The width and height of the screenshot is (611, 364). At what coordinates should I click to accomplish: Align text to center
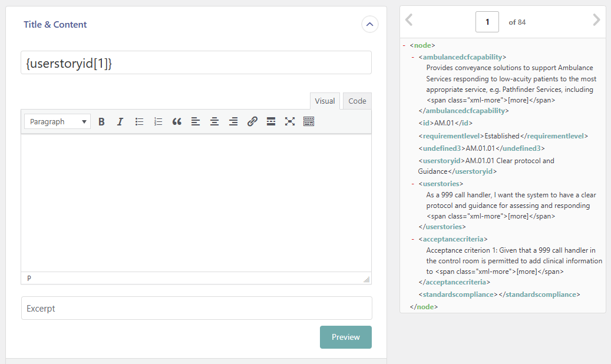click(214, 121)
